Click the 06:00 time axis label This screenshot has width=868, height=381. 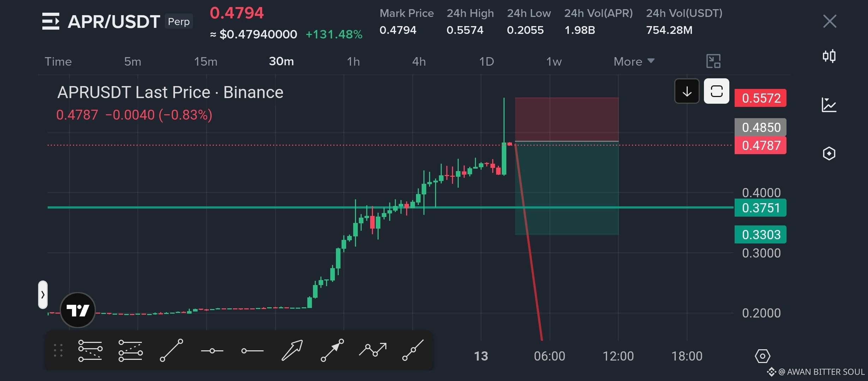[x=549, y=356]
